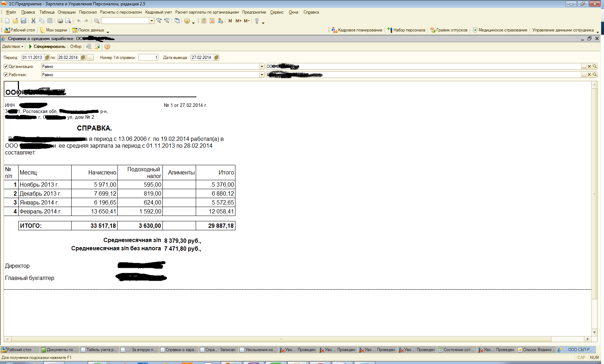Screen dimensions: 604x364
Task: Click the Отбор button
Action: click(75, 46)
